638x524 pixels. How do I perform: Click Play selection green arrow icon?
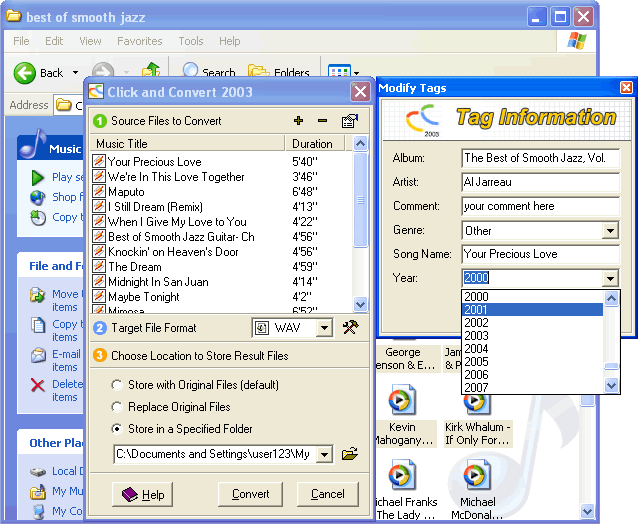pos(38,177)
